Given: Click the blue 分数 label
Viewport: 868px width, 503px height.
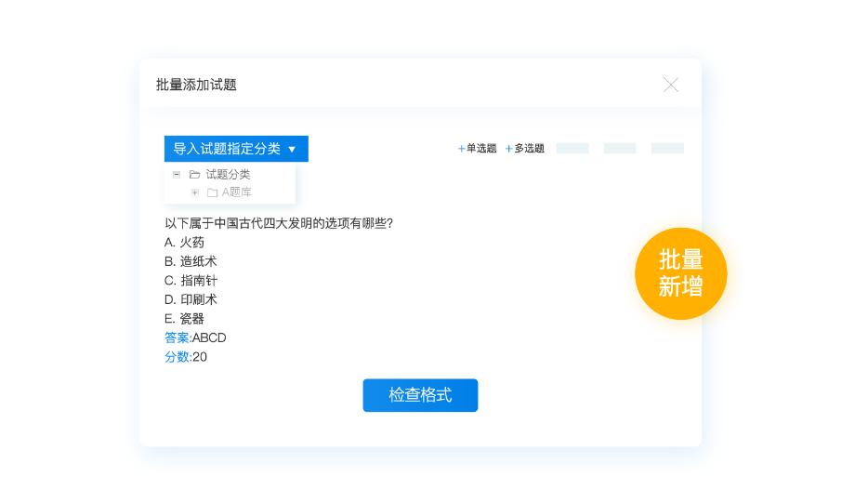Looking at the screenshot, I should click(x=177, y=357).
